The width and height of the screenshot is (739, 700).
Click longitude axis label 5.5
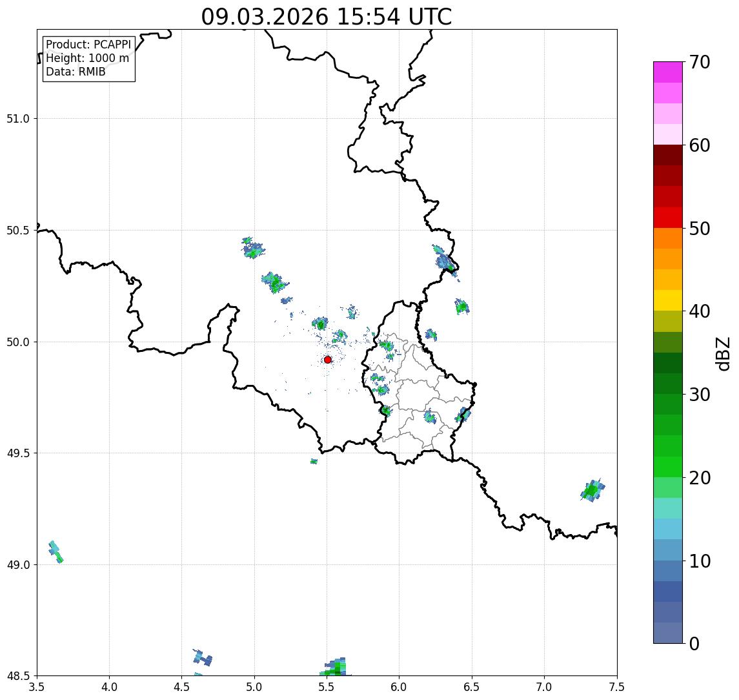(327, 687)
